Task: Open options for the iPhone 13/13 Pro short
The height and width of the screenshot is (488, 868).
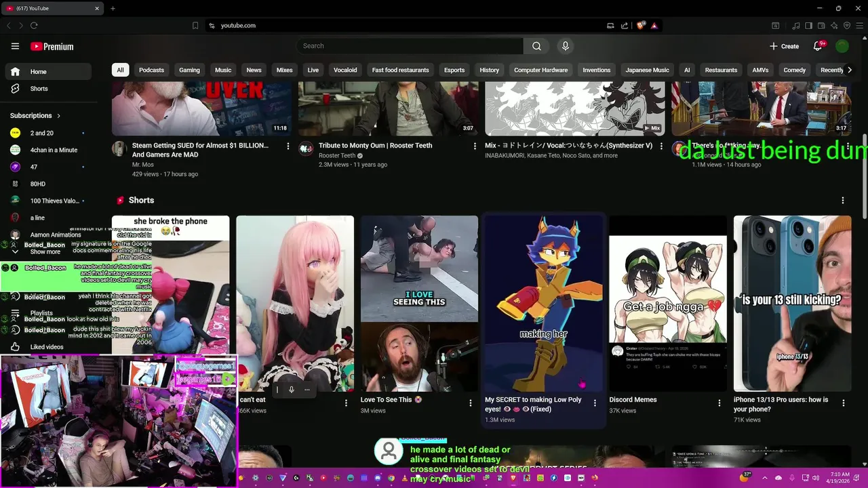Action: coord(844,403)
